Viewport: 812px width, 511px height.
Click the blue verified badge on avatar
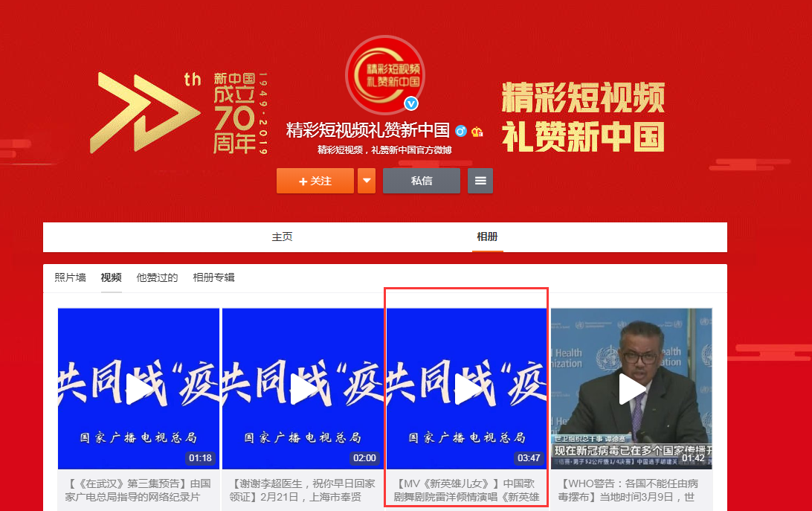[411, 103]
